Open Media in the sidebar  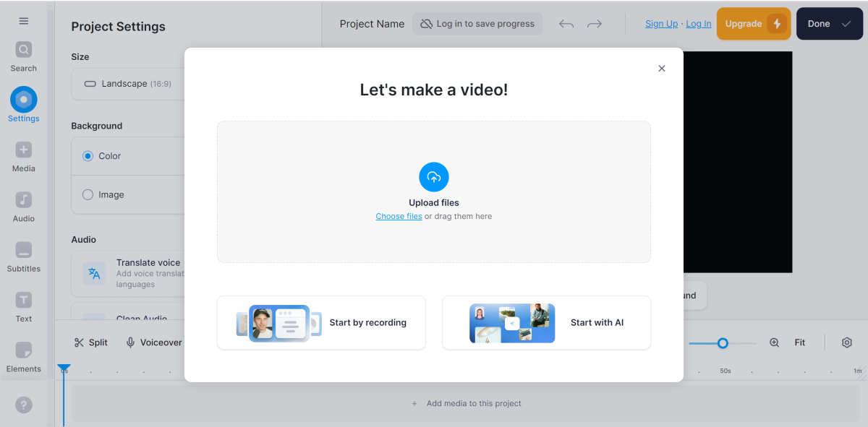23,157
